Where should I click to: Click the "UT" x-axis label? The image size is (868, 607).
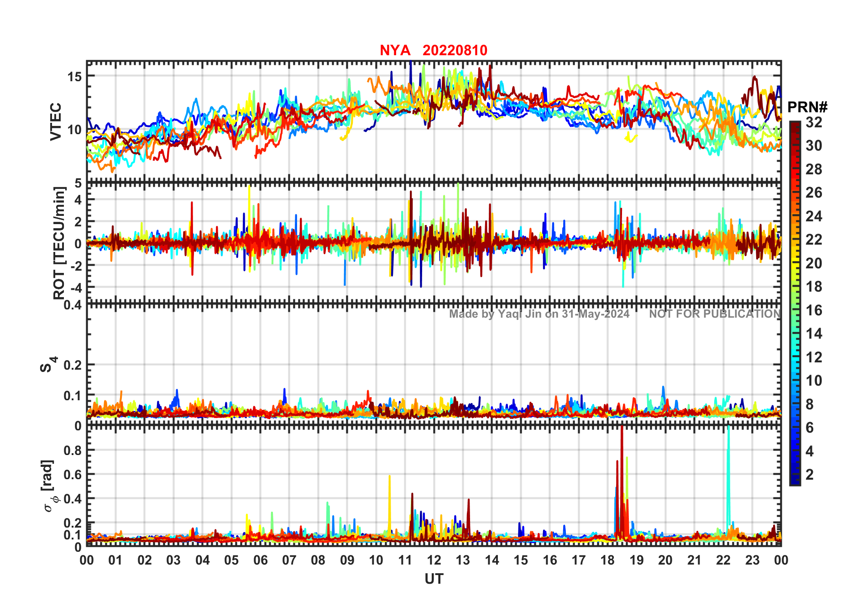(x=434, y=579)
